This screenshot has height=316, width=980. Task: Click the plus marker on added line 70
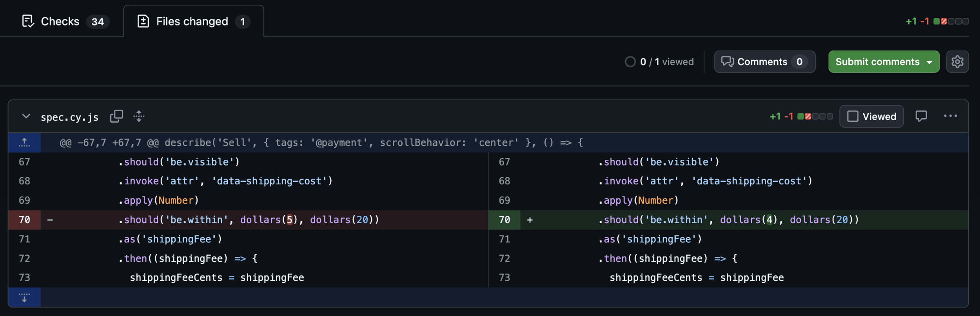(530, 220)
